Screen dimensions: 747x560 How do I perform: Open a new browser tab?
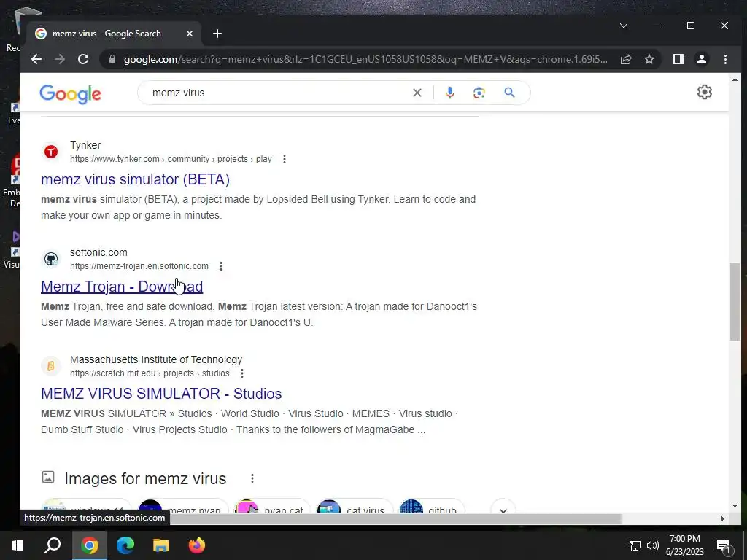(x=217, y=34)
